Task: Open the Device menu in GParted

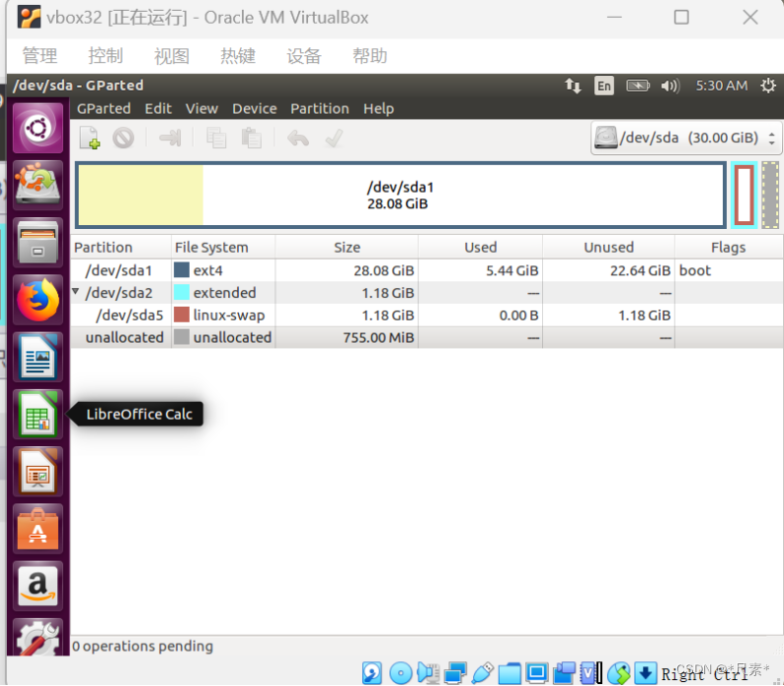Action: pyautogui.click(x=254, y=109)
